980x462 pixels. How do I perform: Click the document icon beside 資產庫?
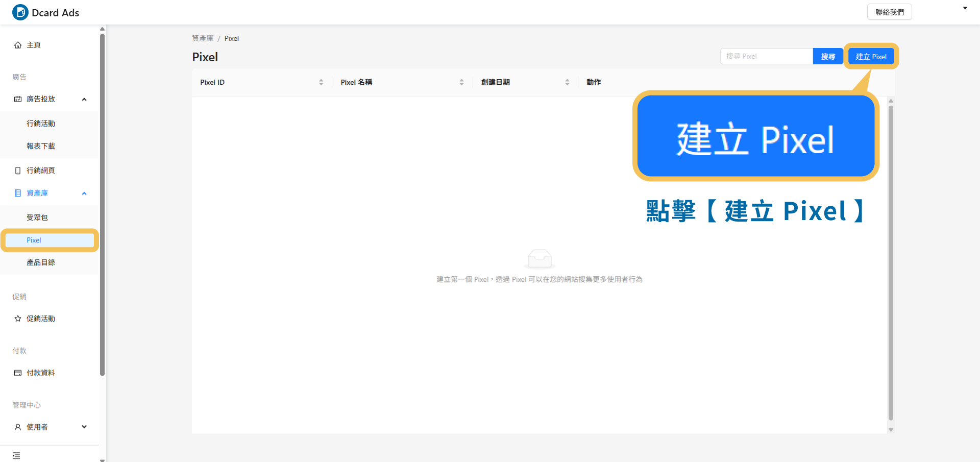pyautogui.click(x=17, y=193)
